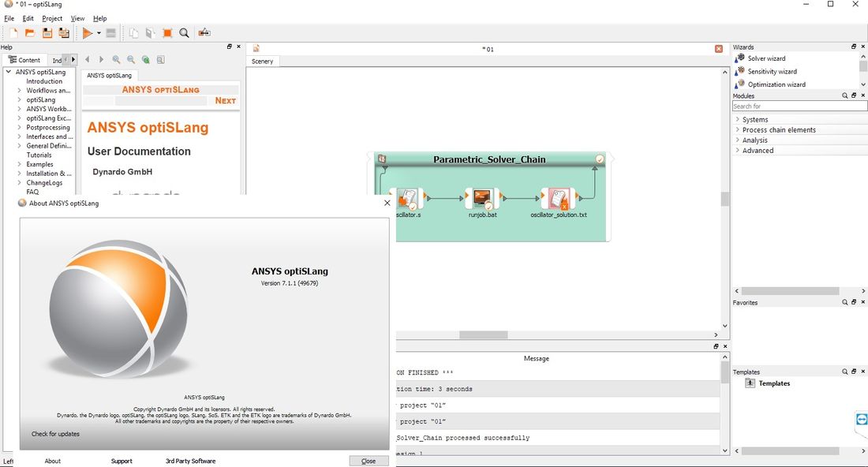The height and width of the screenshot is (467, 868).
Task: Click Close button in About dialog
Action: click(369, 461)
